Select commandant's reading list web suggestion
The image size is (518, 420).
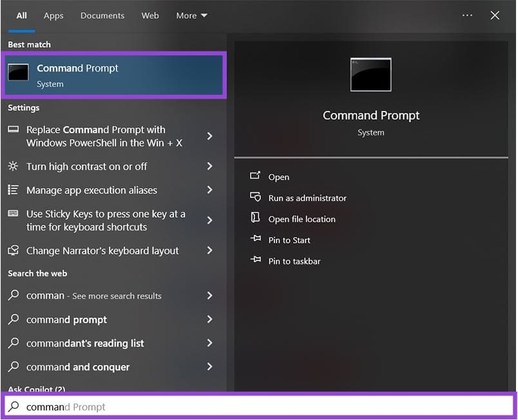[x=85, y=343]
